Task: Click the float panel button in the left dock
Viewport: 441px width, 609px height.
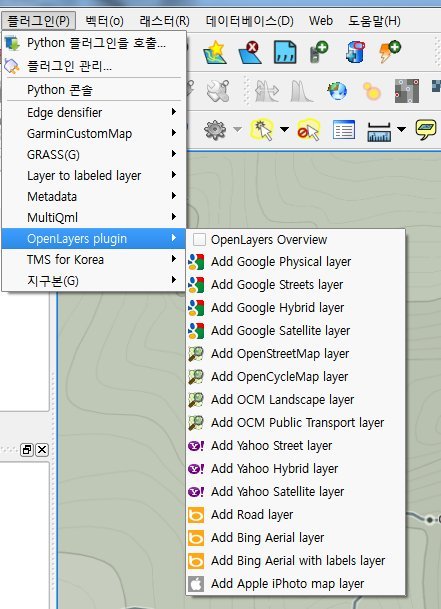Action: (27, 450)
